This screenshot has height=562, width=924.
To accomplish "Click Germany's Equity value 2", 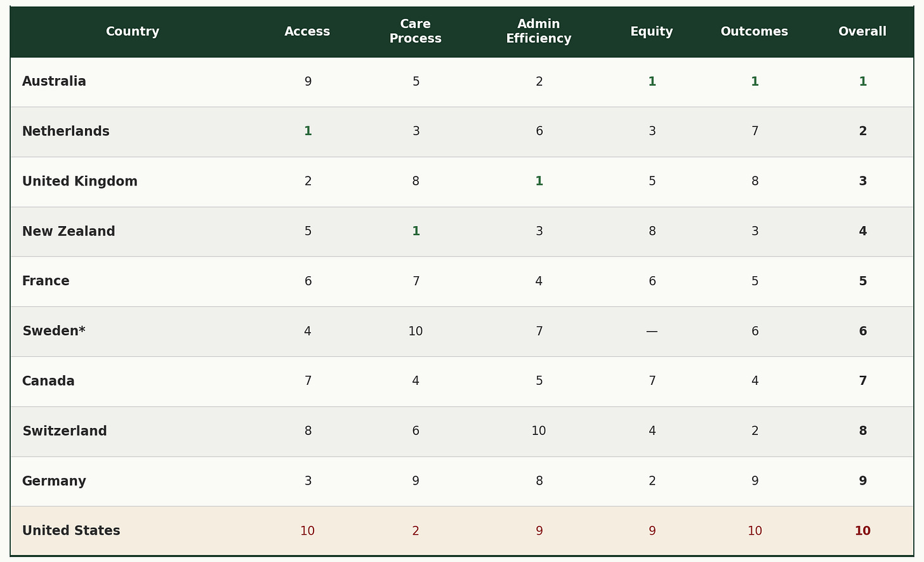I will 652,481.
